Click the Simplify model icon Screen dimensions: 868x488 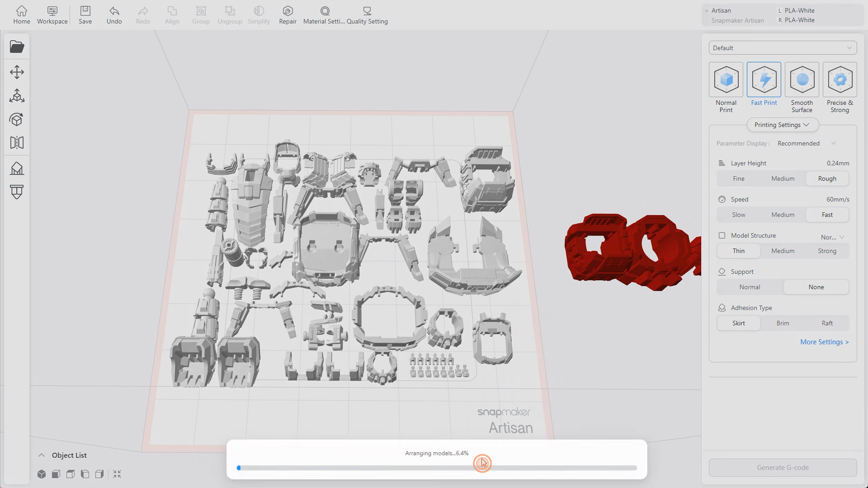point(259,15)
